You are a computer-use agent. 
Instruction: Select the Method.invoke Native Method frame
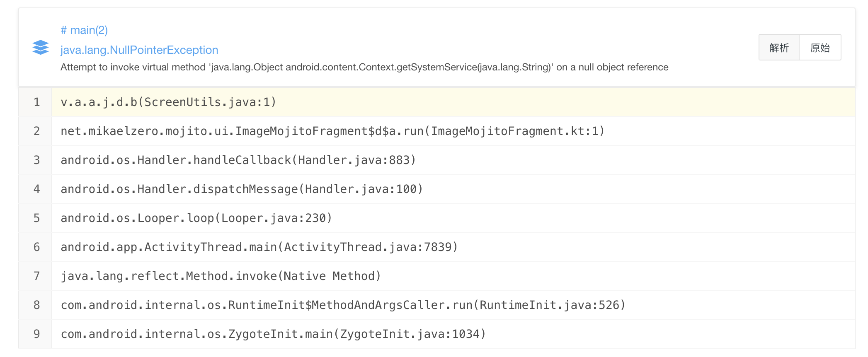(x=221, y=275)
